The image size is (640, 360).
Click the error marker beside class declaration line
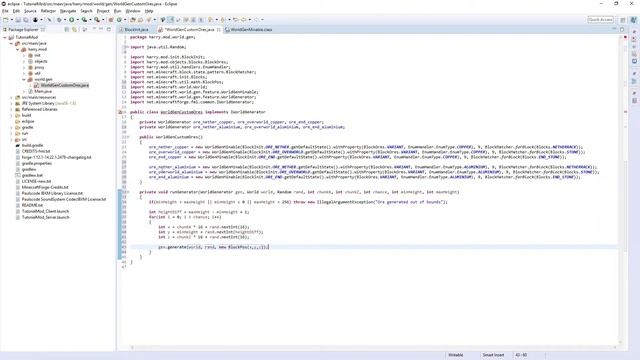tap(120, 112)
